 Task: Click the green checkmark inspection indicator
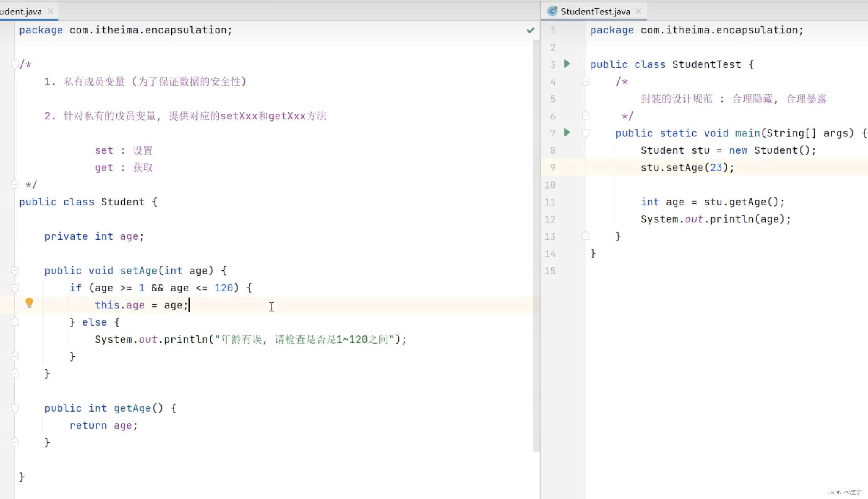(530, 30)
